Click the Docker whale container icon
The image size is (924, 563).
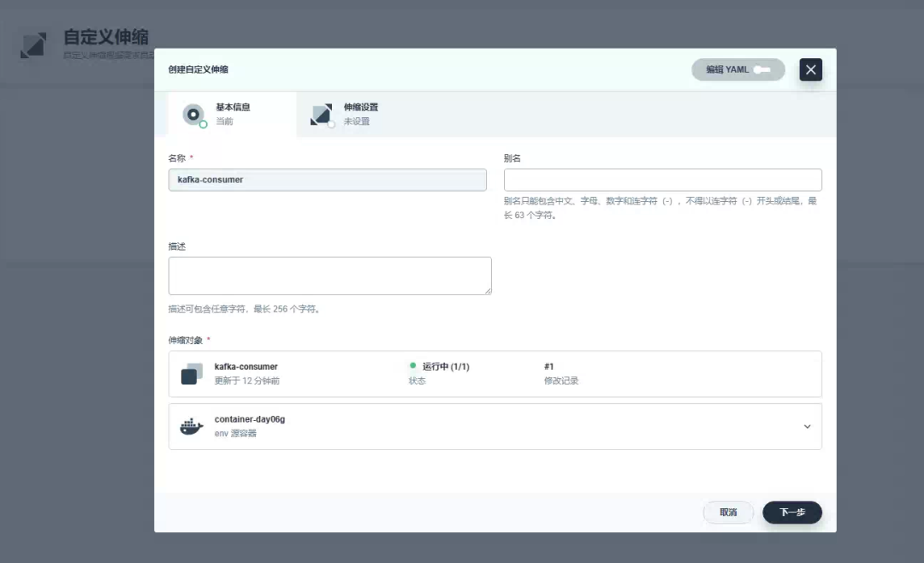[x=192, y=426]
